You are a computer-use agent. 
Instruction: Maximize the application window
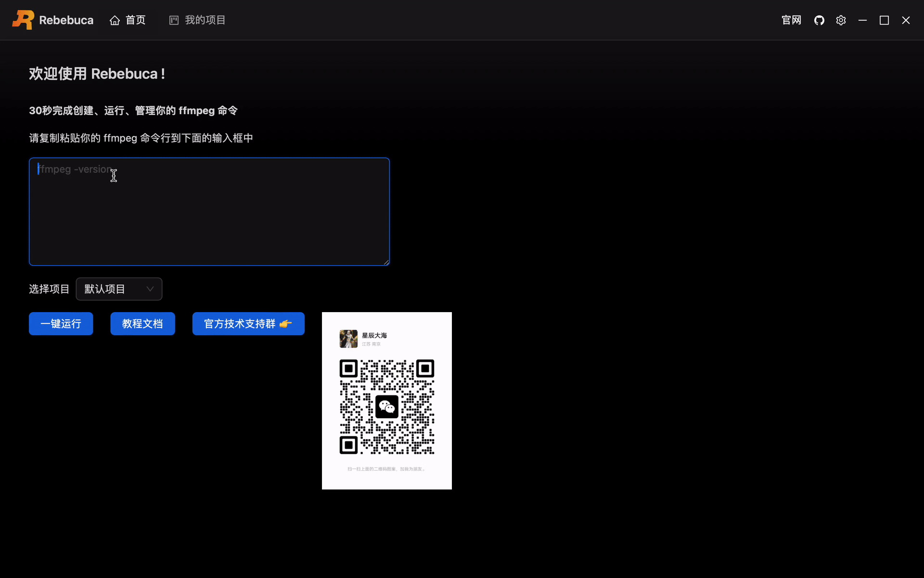click(x=884, y=20)
